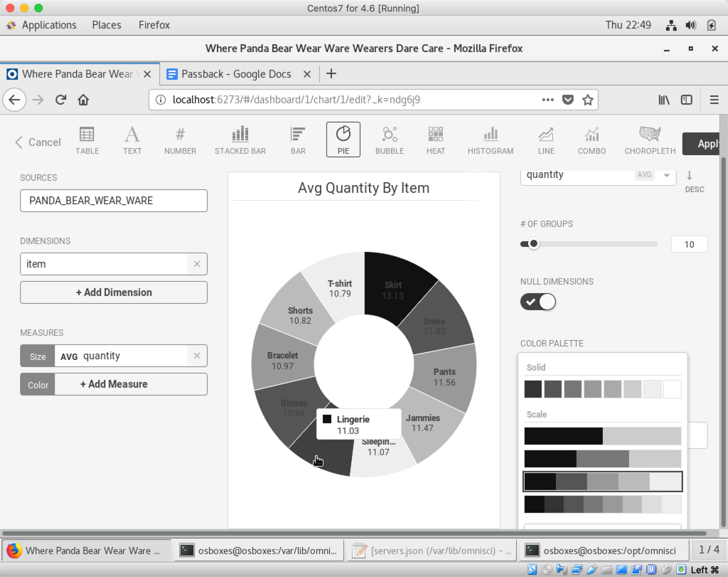Toggle the Null Dimensions switch
The image size is (728, 577).
coord(538,302)
